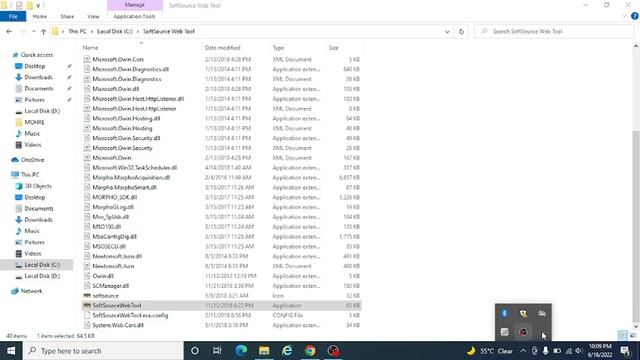Select Quick access in navigation pane
Image resolution: width=640 pixels, height=360 pixels.
[36, 55]
